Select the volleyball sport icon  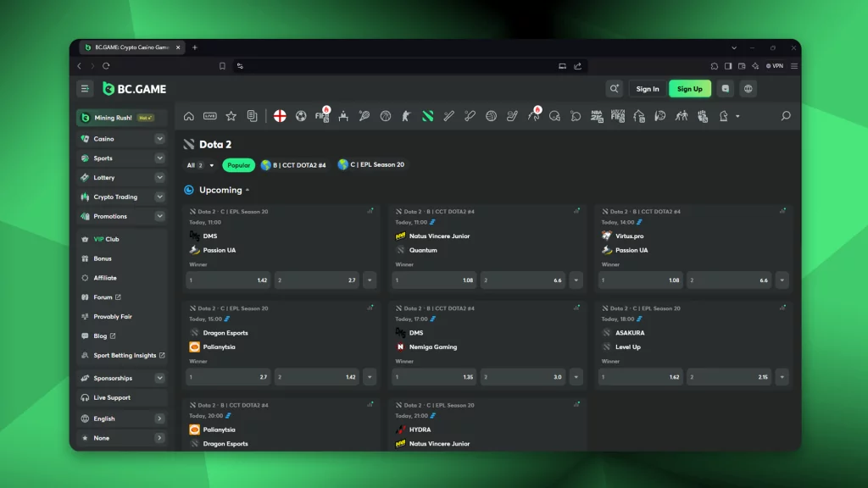point(491,116)
